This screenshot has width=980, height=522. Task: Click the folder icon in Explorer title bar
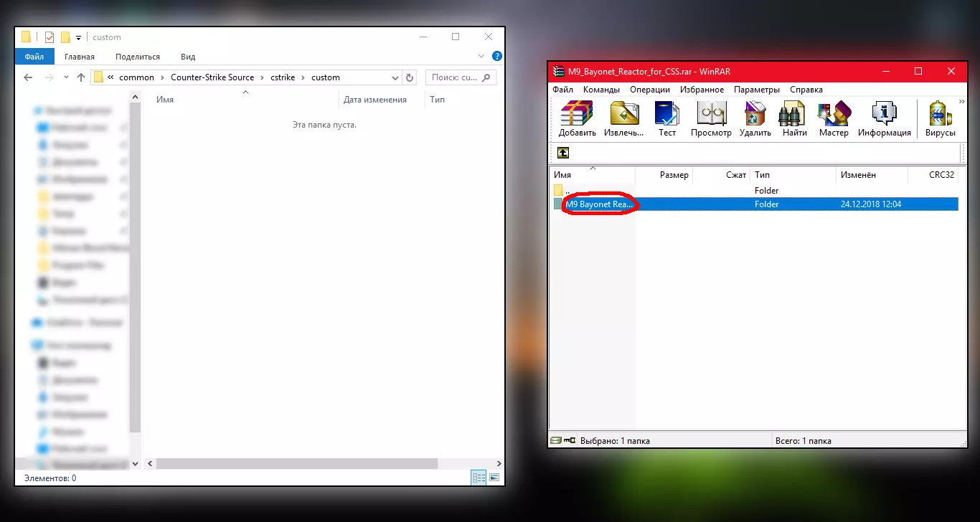pyautogui.click(x=27, y=37)
